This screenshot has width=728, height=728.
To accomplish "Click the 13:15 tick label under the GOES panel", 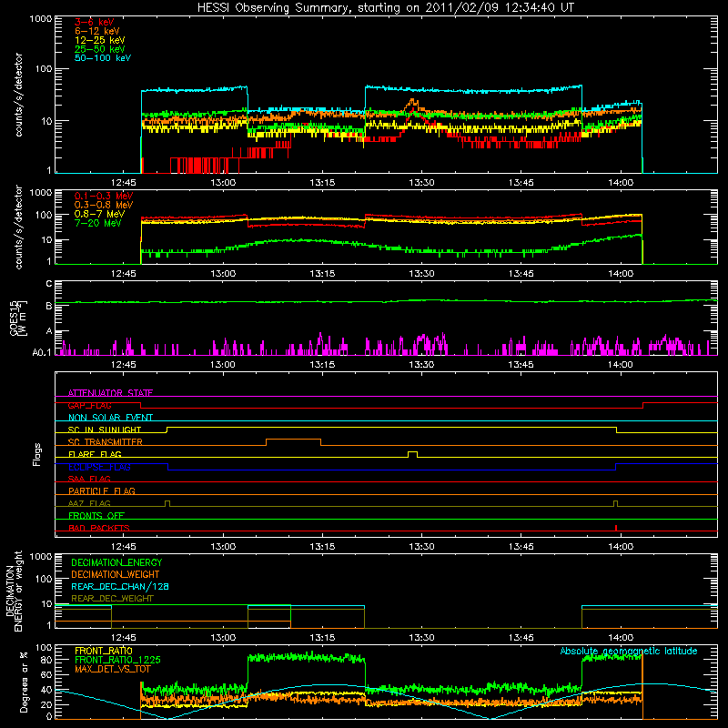I will click(322, 365).
